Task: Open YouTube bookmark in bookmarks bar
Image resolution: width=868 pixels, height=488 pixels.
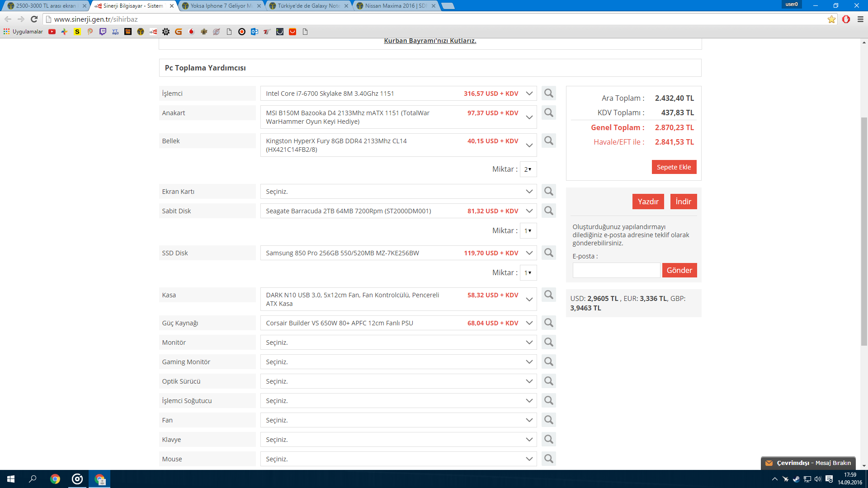Action: click(52, 32)
